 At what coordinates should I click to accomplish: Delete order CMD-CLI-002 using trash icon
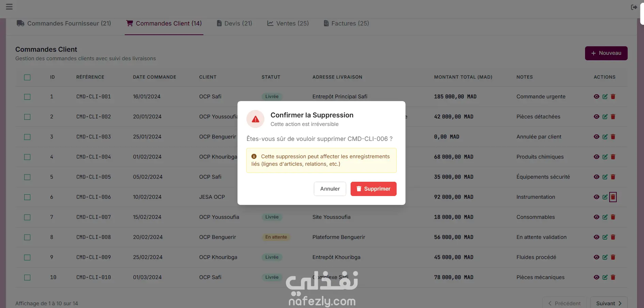pos(613,117)
